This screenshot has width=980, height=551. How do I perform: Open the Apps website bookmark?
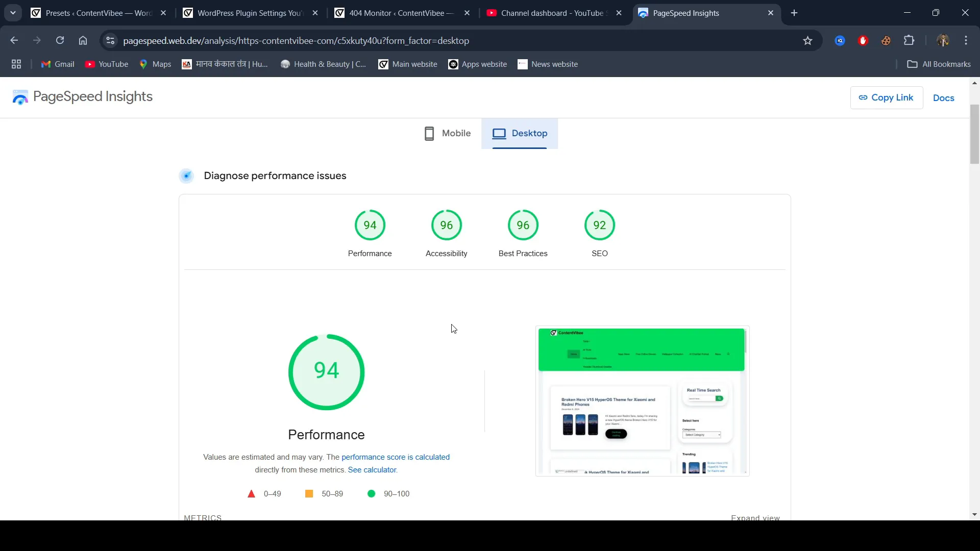coord(478,64)
